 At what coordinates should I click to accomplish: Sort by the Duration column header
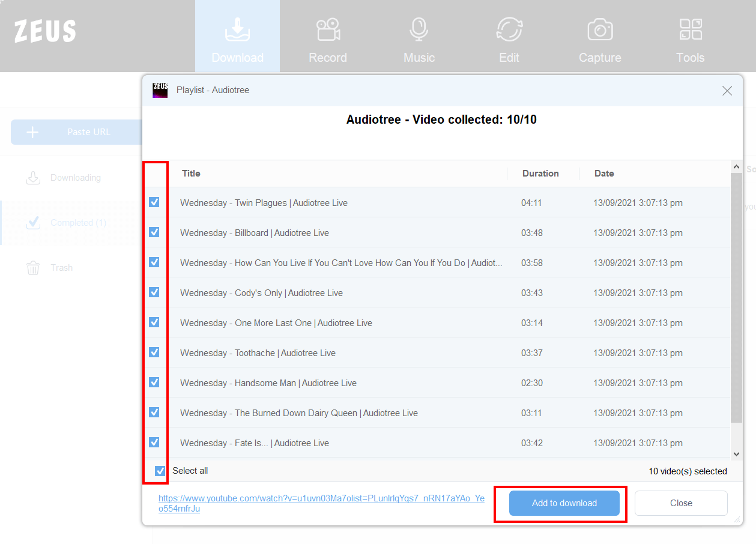click(x=540, y=174)
